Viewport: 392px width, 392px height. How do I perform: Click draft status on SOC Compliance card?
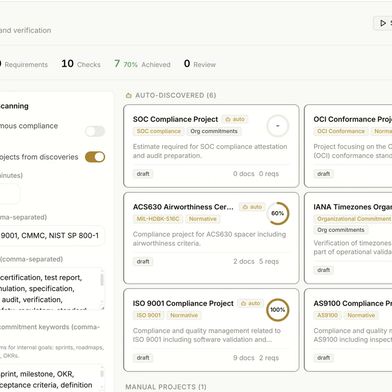point(143,174)
